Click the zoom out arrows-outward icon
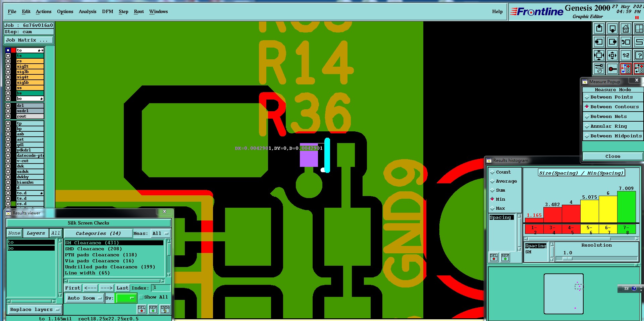Viewport: 644px width, 321px height. 612,55
